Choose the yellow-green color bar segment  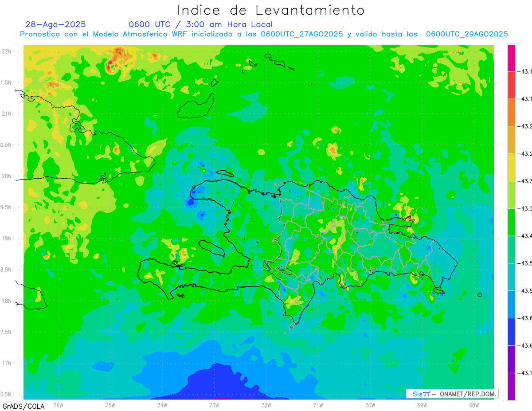511,195
